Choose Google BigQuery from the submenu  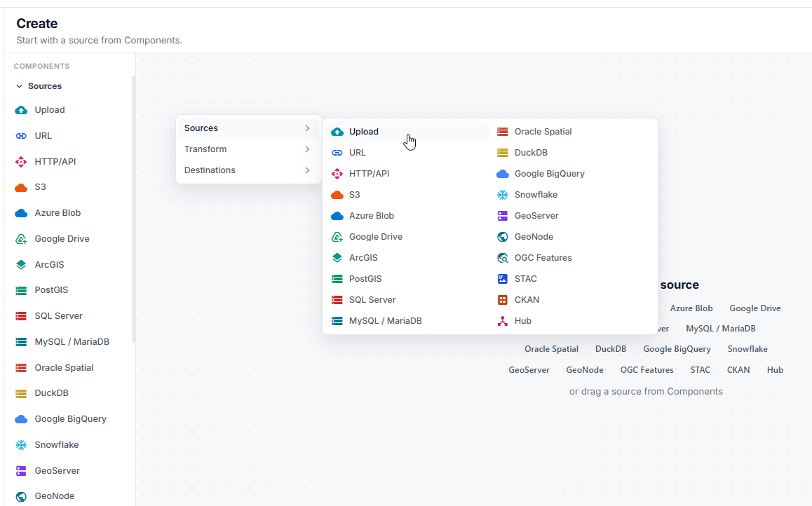573,174
